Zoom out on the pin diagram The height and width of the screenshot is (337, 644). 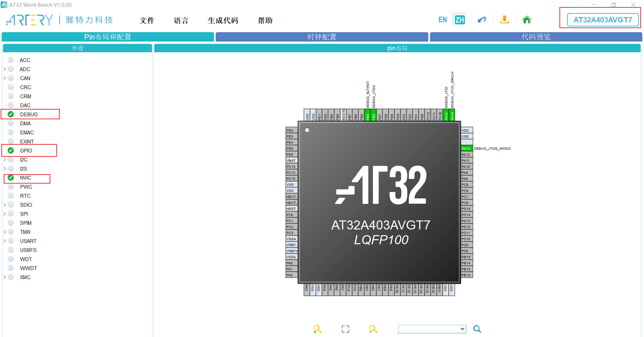[373, 329]
